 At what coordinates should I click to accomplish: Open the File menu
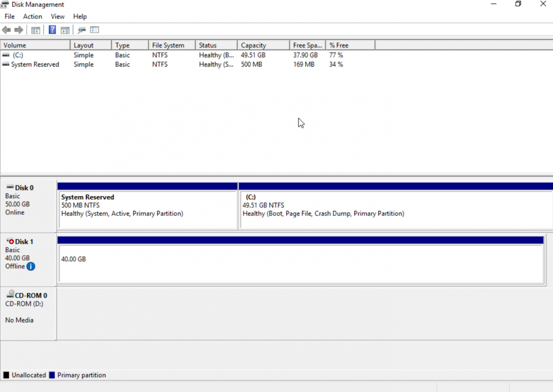tap(9, 16)
